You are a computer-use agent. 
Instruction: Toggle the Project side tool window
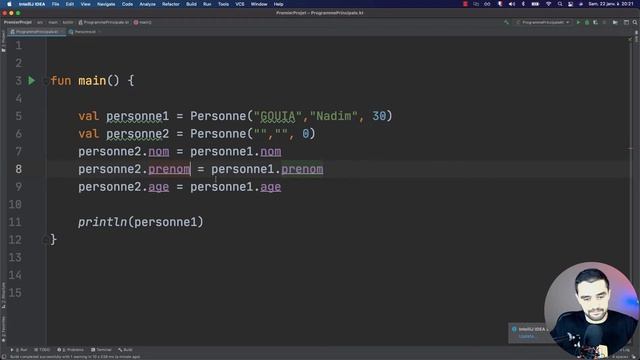[x=3, y=42]
